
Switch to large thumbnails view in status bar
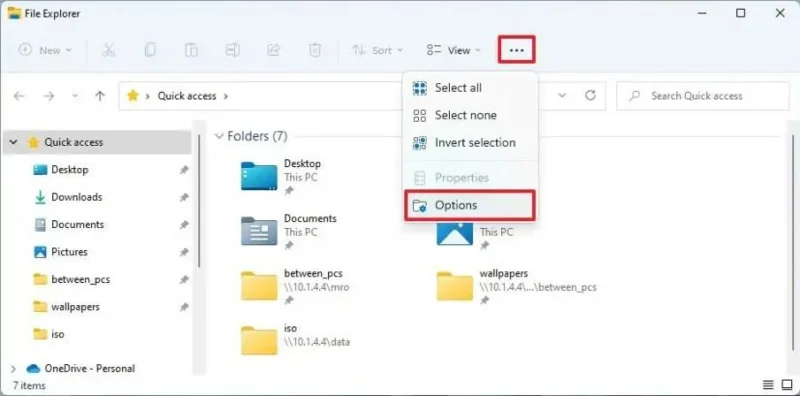click(786, 385)
